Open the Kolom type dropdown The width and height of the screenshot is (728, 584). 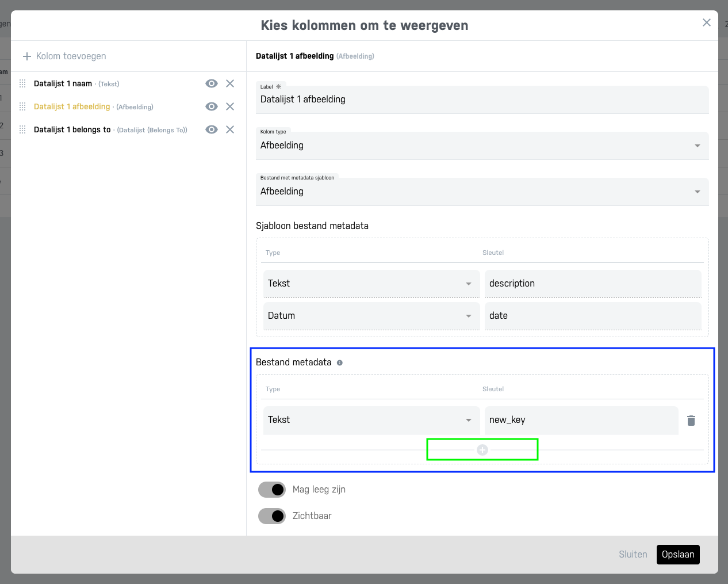tap(482, 146)
